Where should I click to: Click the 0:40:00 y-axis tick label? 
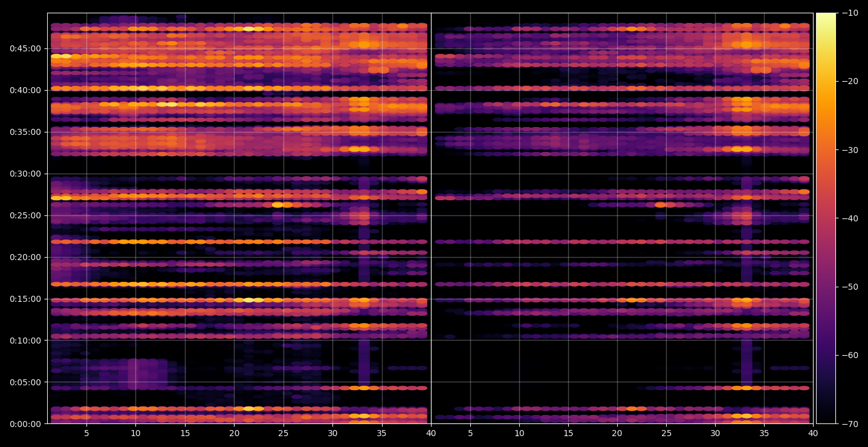[25, 90]
